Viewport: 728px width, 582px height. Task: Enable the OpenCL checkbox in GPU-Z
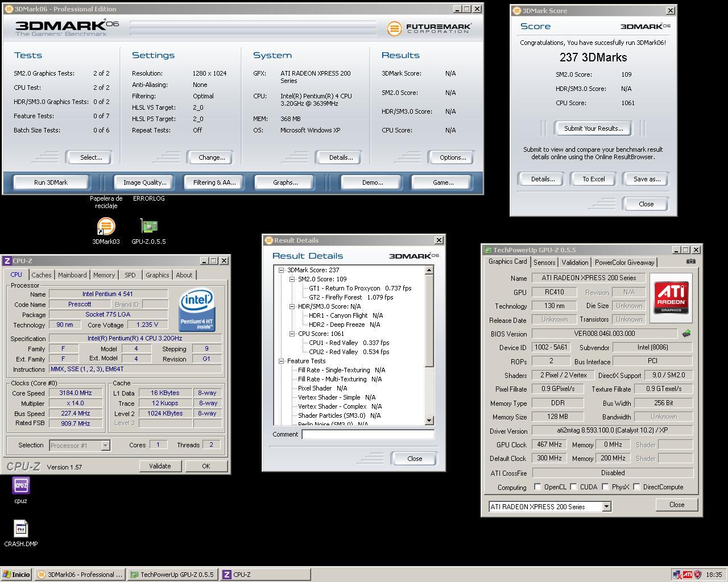pyautogui.click(x=537, y=487)
